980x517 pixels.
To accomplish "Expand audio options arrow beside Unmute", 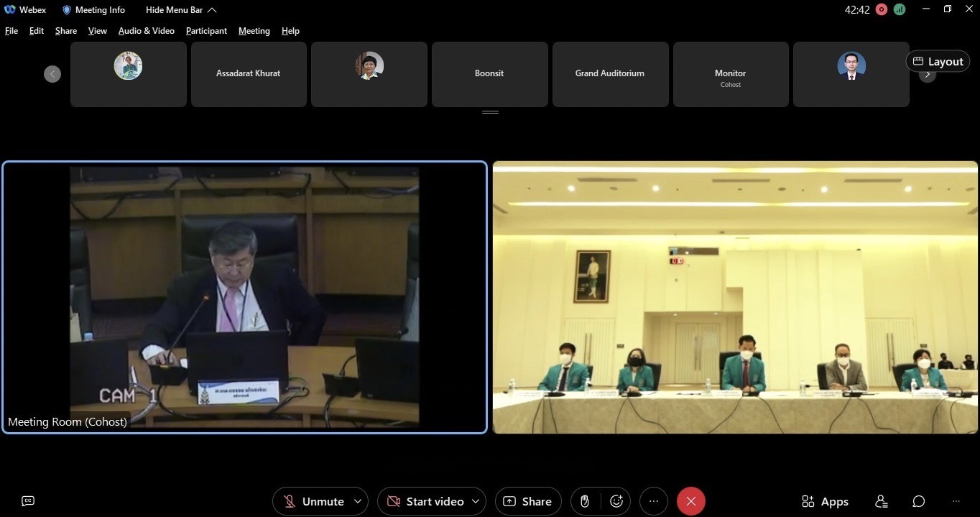I will tap(356, 501).
